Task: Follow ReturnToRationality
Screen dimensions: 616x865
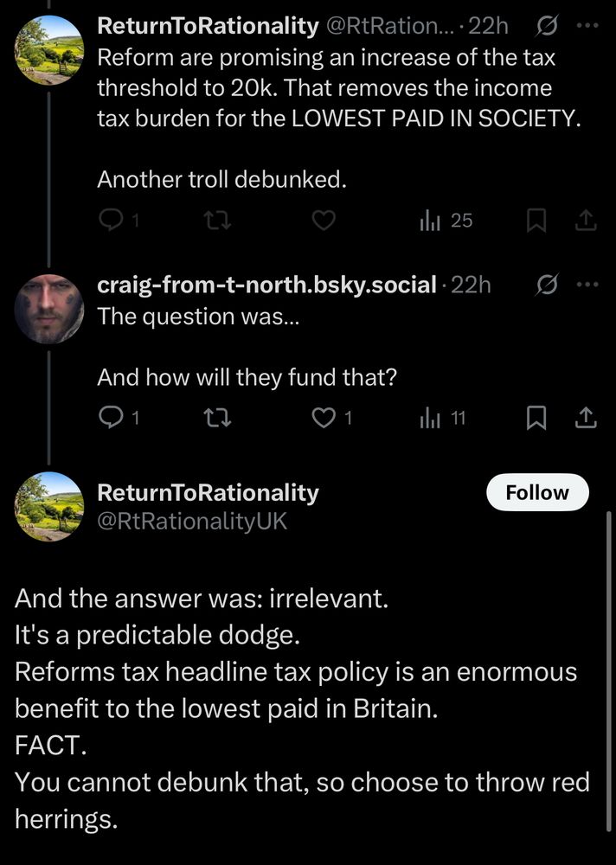Action: [537, 492]
